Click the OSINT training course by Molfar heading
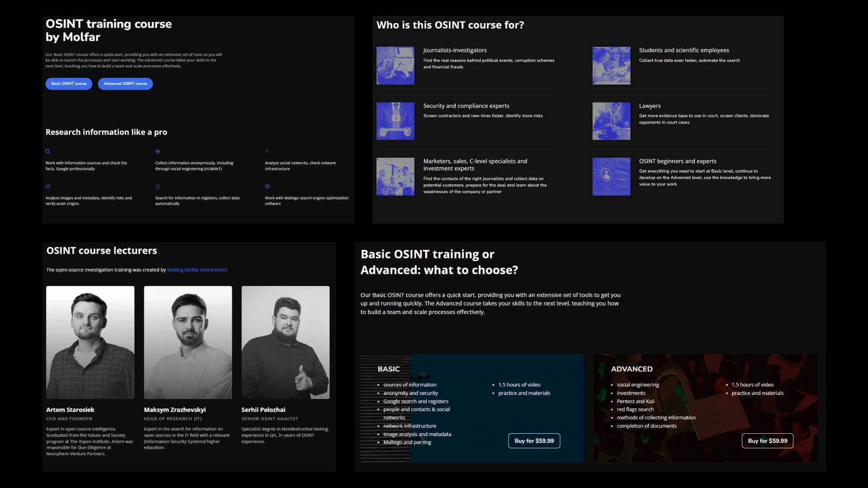868x488 pixels. pos(108,30)
